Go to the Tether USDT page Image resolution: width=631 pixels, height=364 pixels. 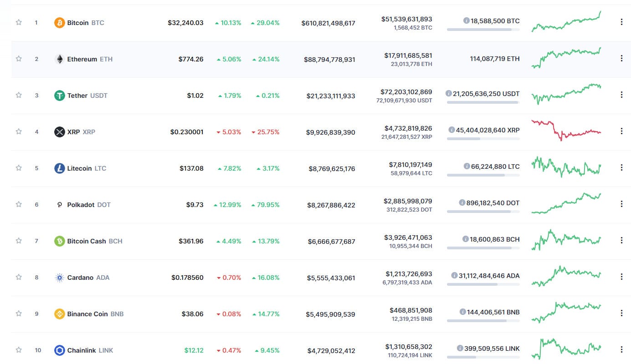[87, 96]
